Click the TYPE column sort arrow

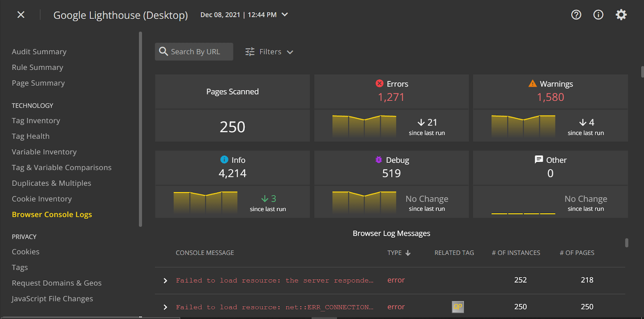(408, 253)
